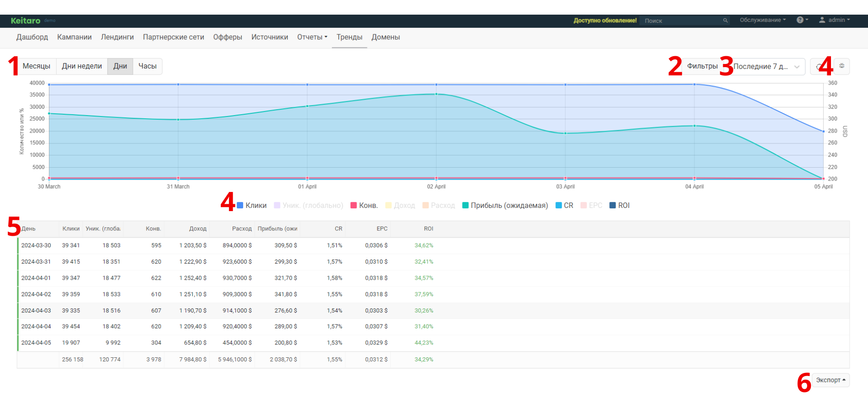Image resolution: width=868 pixels, height=419 pixels.
Task: Click ROI value 37,59%
Action: point(424,294)
